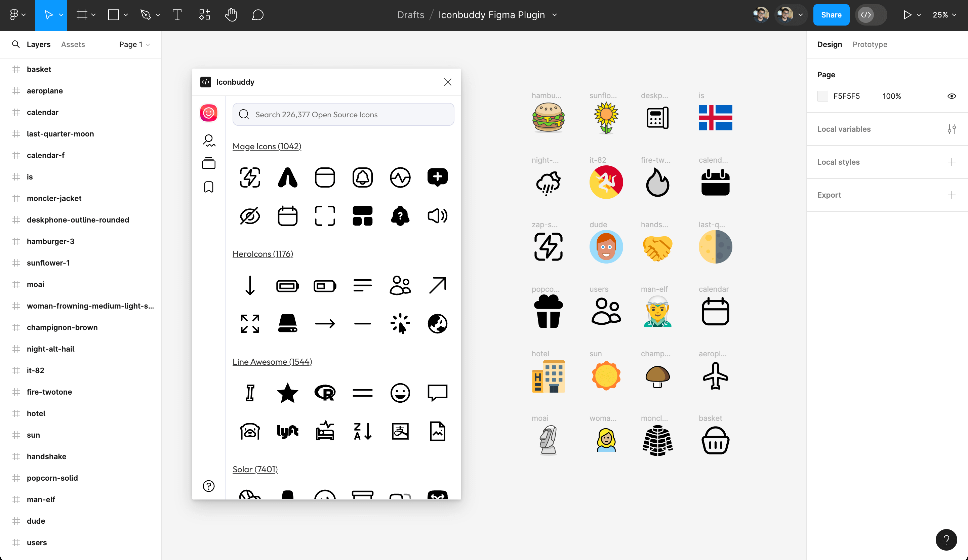This screenshot has width=968, height=560.
Task: Open Local variables panel icon
Action: tap(952, 129)
